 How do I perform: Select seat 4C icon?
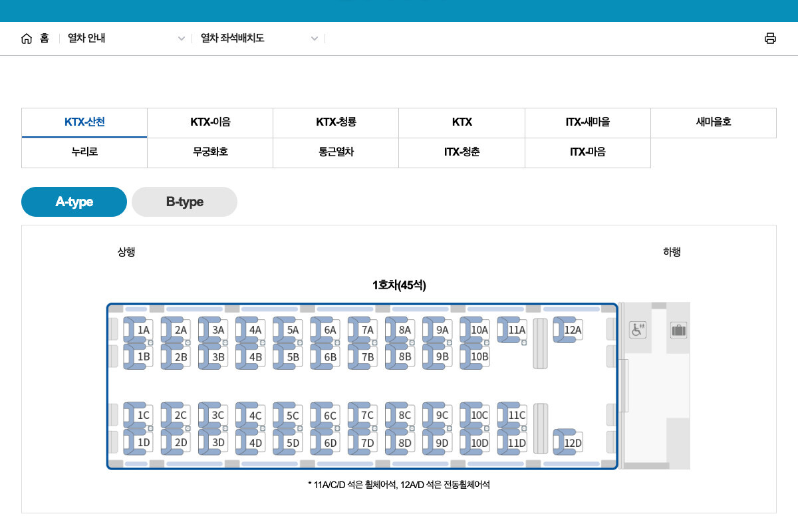tap(250, 414)
